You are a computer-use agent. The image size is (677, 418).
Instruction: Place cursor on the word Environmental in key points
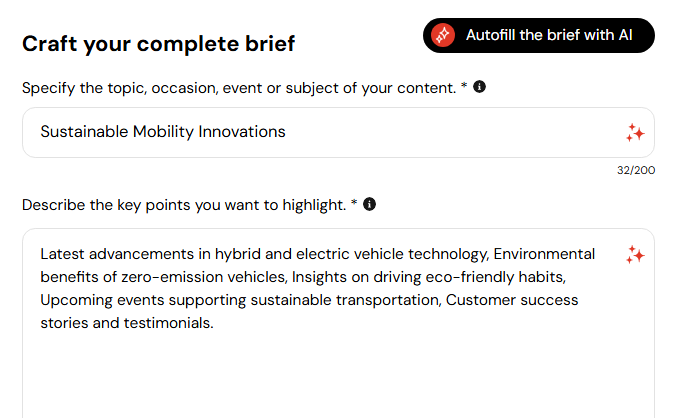pyautogui.click(x=544, y=254)
